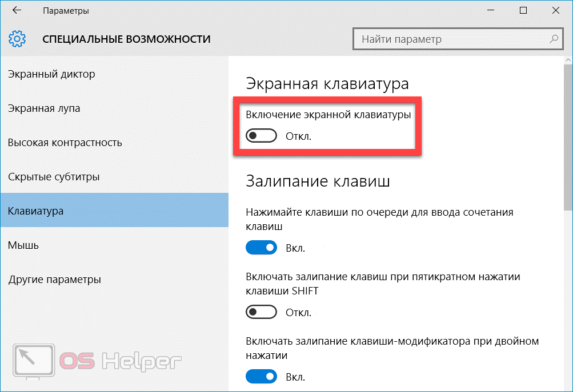Screen dimensions: 573x392
Task: Maximize the Settings window
Action: coord(523,11)
